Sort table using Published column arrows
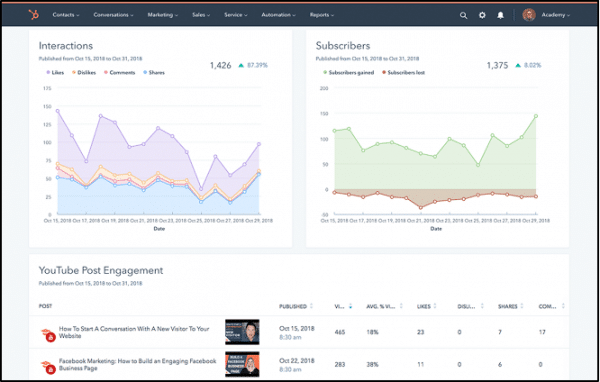The image size is (600, 382). [x=311, y=306]
